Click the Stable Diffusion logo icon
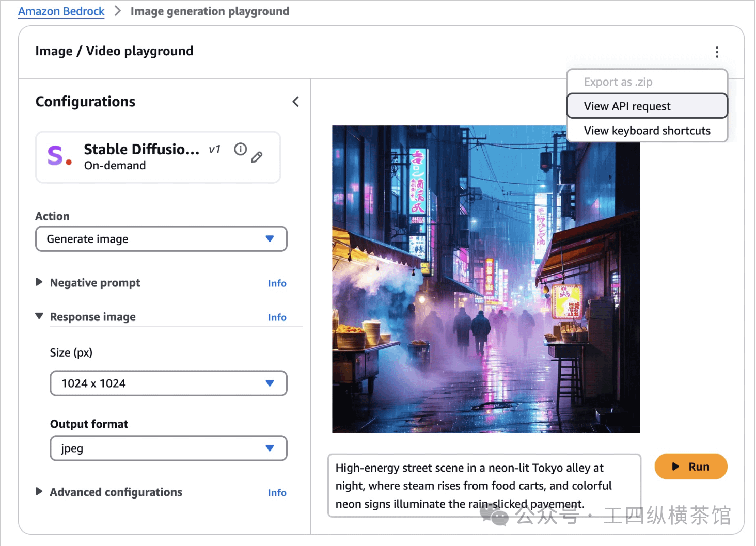 tap(59, 156)
